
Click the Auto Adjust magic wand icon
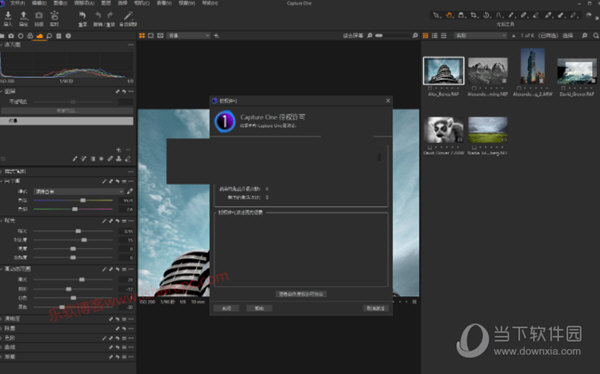pos(128,16)
